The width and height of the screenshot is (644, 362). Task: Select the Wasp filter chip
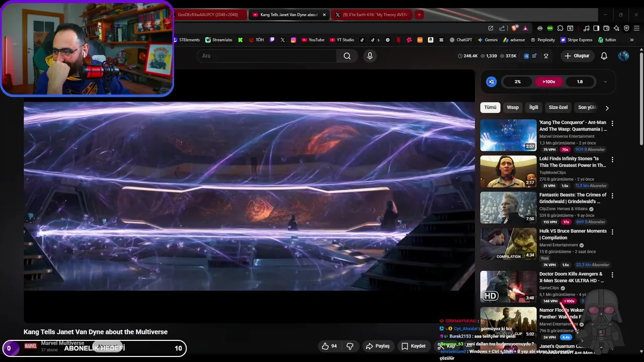click(513, 107)
